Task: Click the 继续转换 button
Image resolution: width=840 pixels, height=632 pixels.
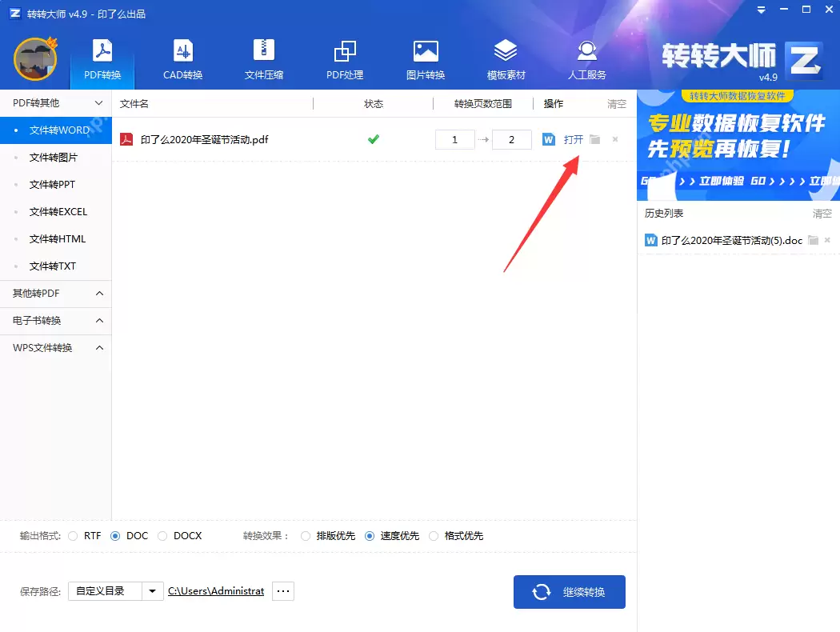Action: (x=569, y=592)
